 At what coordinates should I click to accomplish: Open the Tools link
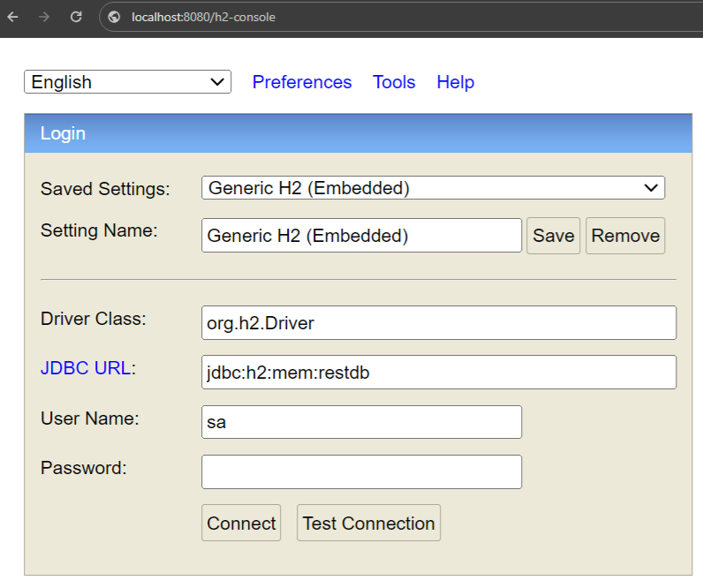pyautogui.click(x=394, y=82)
